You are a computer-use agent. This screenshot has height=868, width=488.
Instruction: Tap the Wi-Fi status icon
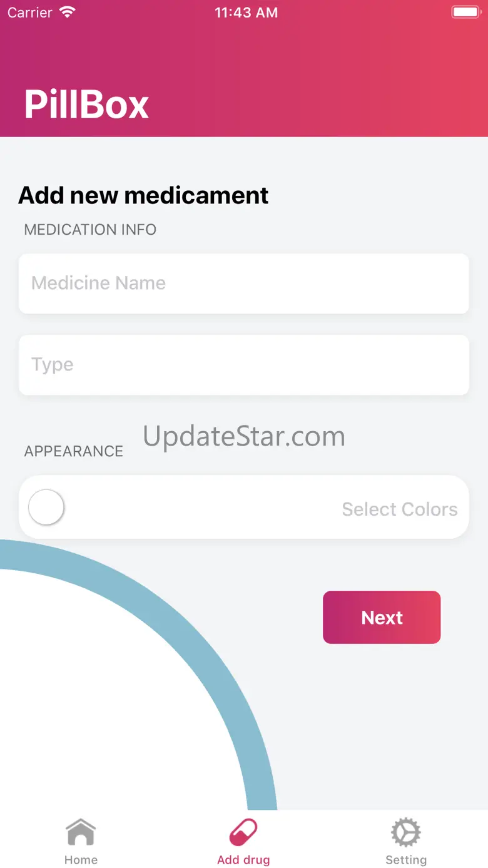(x=67, y=13)
